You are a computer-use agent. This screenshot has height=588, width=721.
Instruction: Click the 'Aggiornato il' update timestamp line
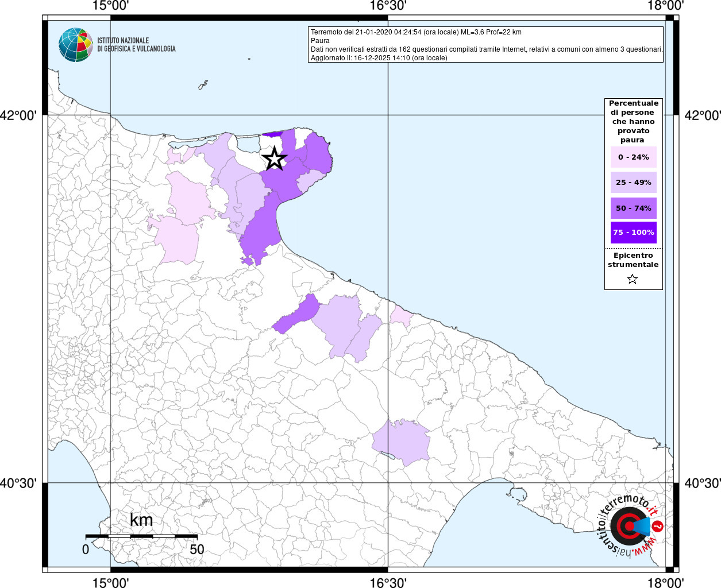click(379, 58)
